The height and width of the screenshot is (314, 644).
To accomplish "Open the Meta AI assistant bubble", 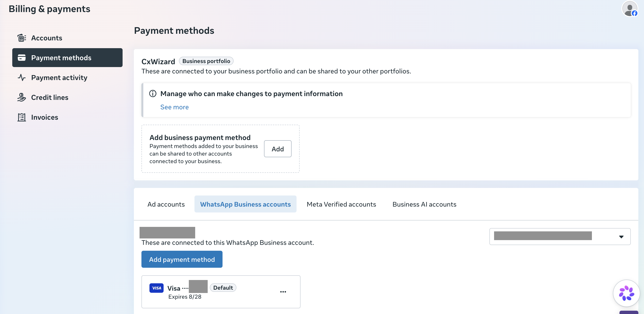I will pos(626,293).
